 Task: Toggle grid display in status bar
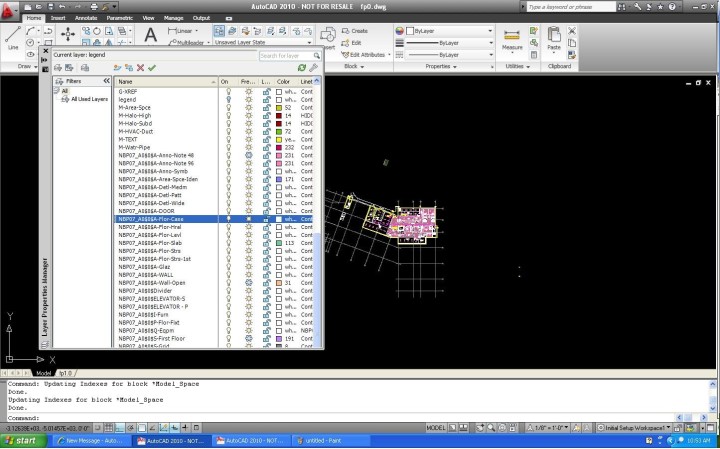click(x=108, y=428)
